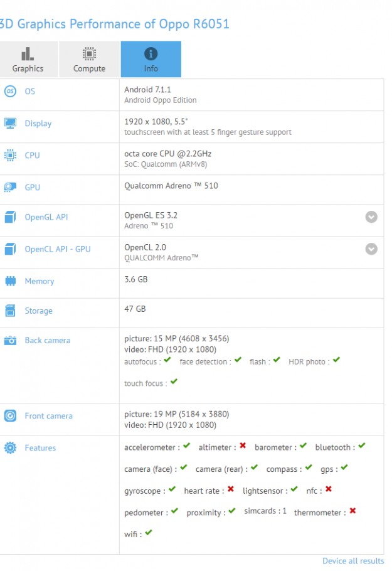Click the nfc red cross mark
The image size is (392, 571).
(x=328, y=489)
